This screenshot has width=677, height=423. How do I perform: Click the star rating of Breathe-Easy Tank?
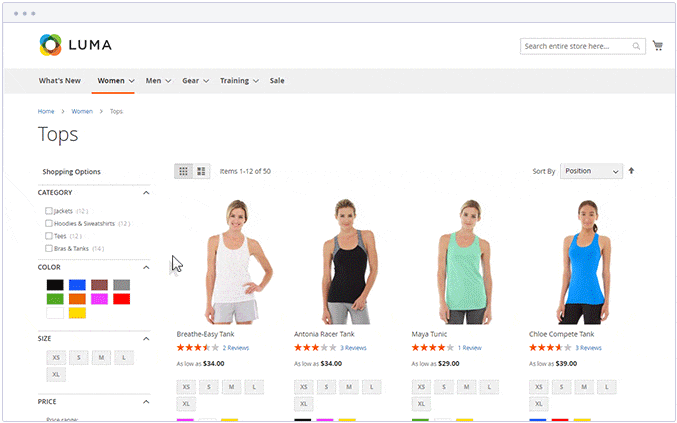point(197,348)
